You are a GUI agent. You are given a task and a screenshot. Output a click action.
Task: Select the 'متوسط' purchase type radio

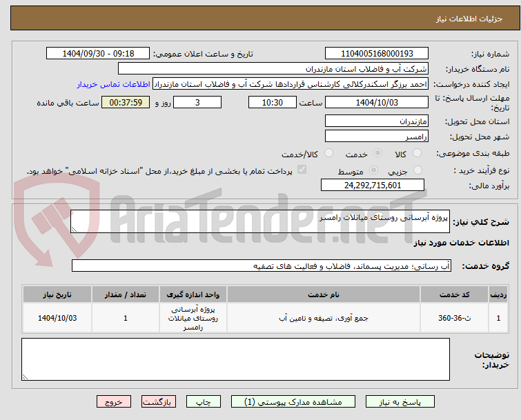(x=374, y=170)
